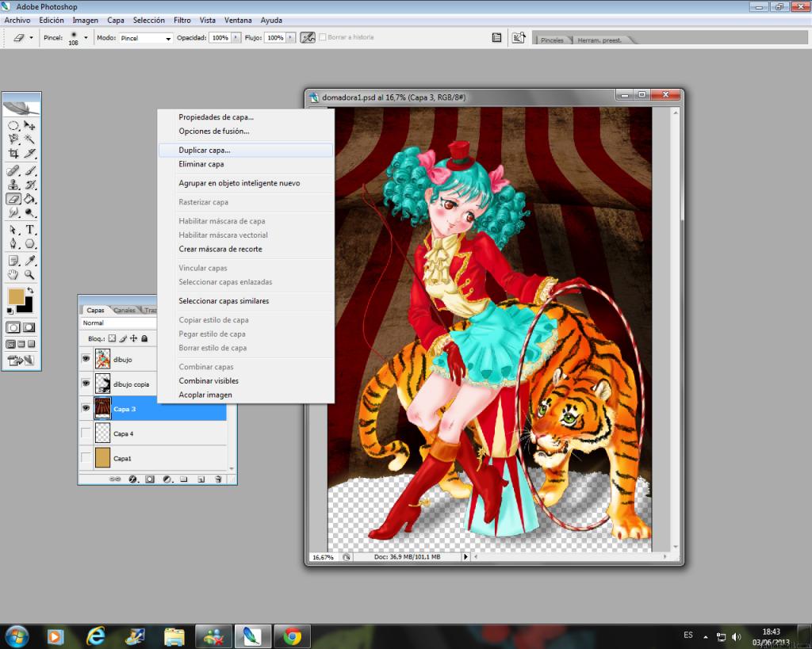Select the Elliptical Marquee tool

pos(13,126)
